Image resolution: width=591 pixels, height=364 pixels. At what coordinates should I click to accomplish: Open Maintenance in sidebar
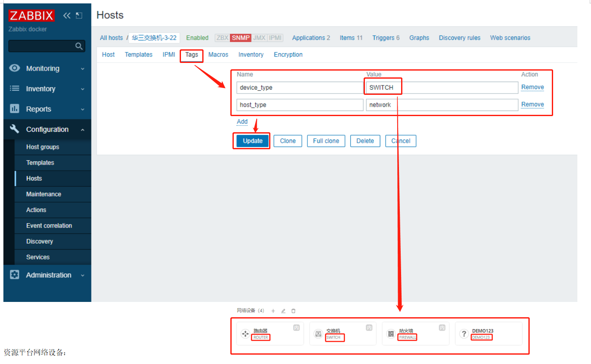coord(53,194)
